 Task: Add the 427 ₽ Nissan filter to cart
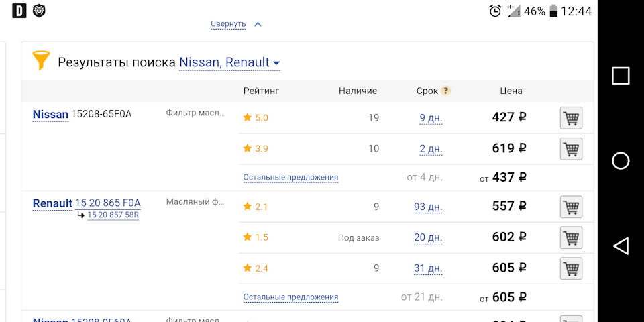[571, 118]
